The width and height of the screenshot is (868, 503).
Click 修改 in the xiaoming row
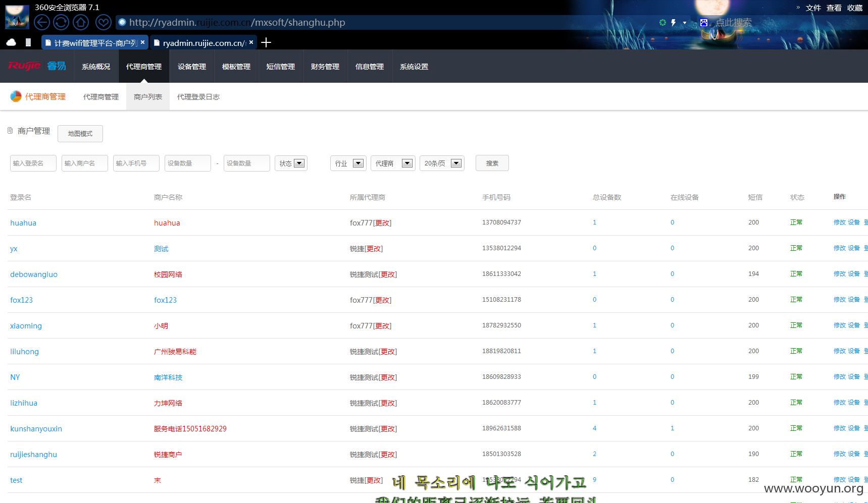click(839, 325)
